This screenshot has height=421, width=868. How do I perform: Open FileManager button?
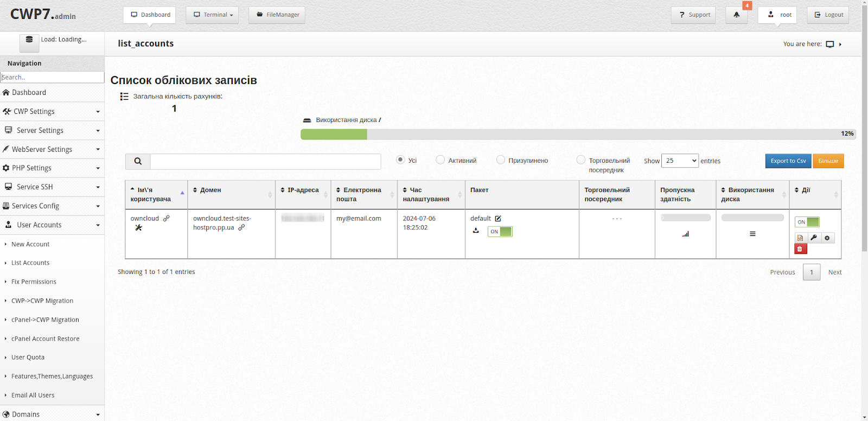coord(277,15)
